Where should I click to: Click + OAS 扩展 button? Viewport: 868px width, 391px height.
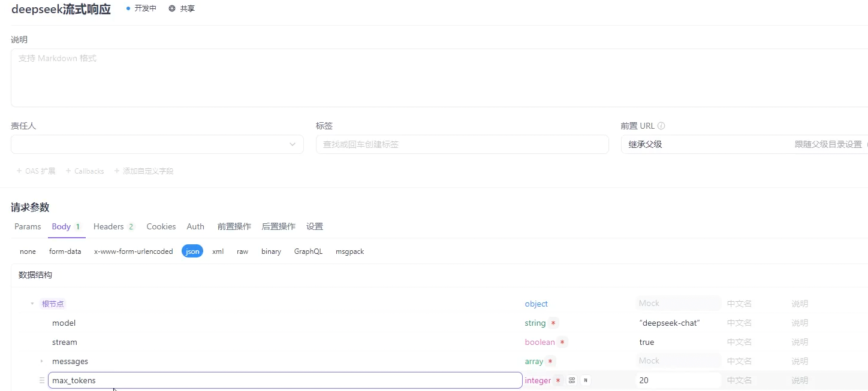(36, 171)
